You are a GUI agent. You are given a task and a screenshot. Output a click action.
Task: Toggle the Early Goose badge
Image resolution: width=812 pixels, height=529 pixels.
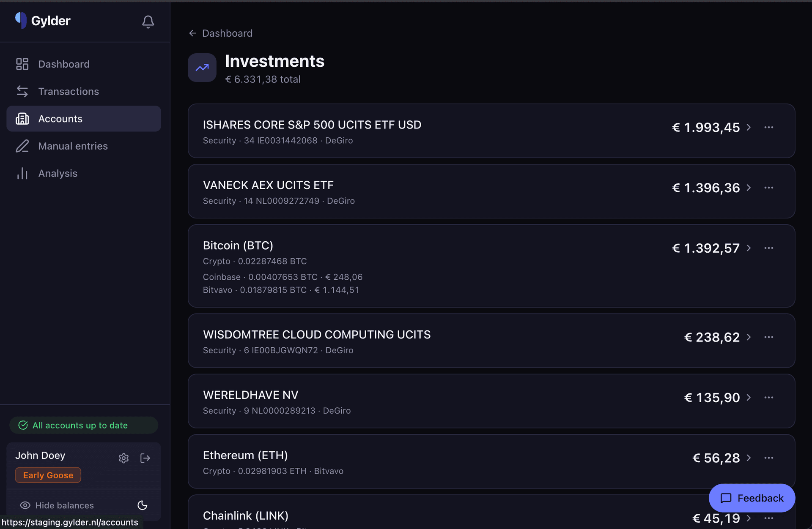click(x=48, y=475)
